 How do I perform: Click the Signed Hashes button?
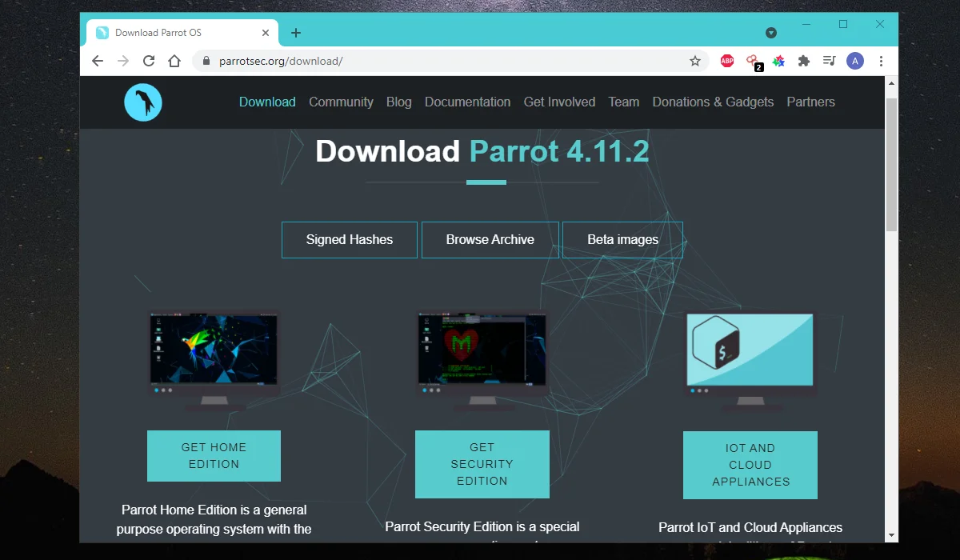tap(350, 240)
